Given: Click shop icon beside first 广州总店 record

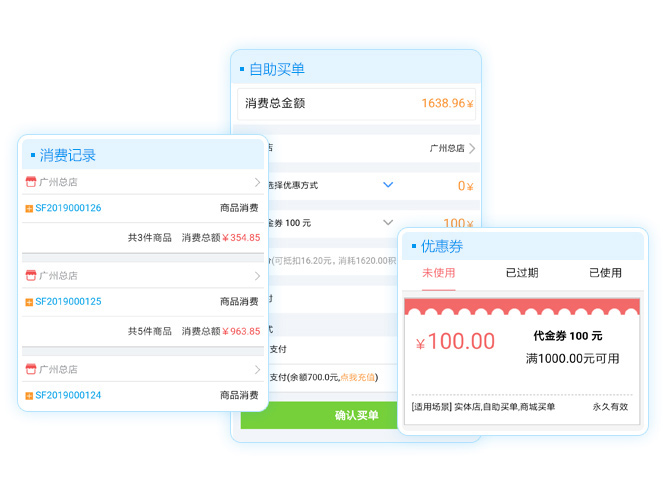Looking at the screenshot, I should tap(30, 182).
